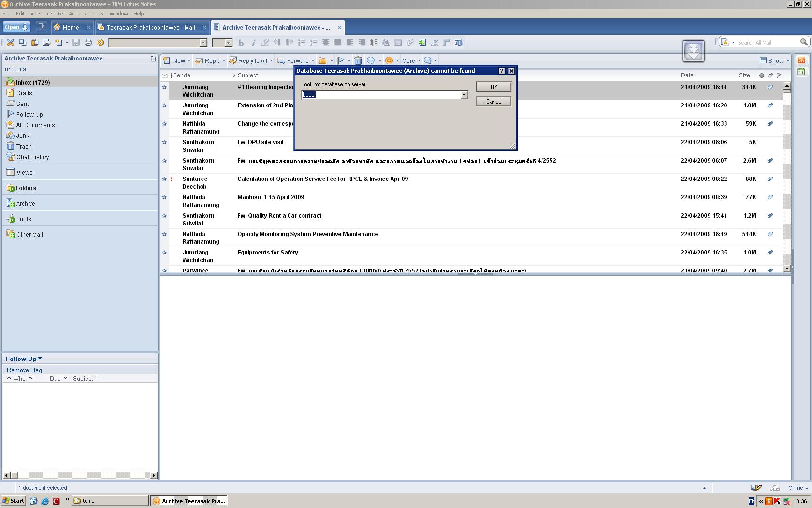
Task: Click the orange Feeds RSS sidebar icon
Action: coord(801,60)
